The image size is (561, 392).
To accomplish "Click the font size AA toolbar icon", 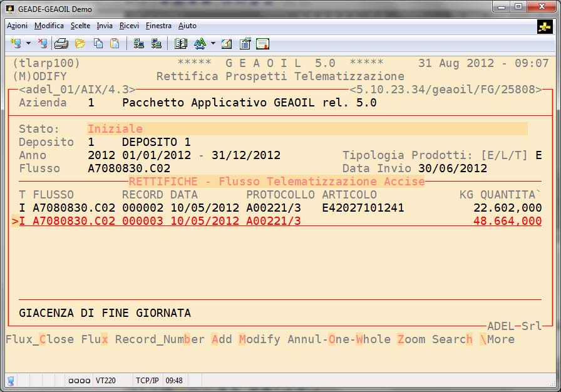I will click(x=200, y=44).
